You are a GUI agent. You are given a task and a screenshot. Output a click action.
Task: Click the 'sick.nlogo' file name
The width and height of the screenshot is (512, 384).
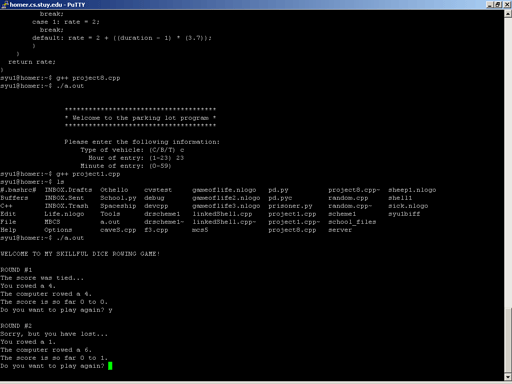[x=408, y=206]
